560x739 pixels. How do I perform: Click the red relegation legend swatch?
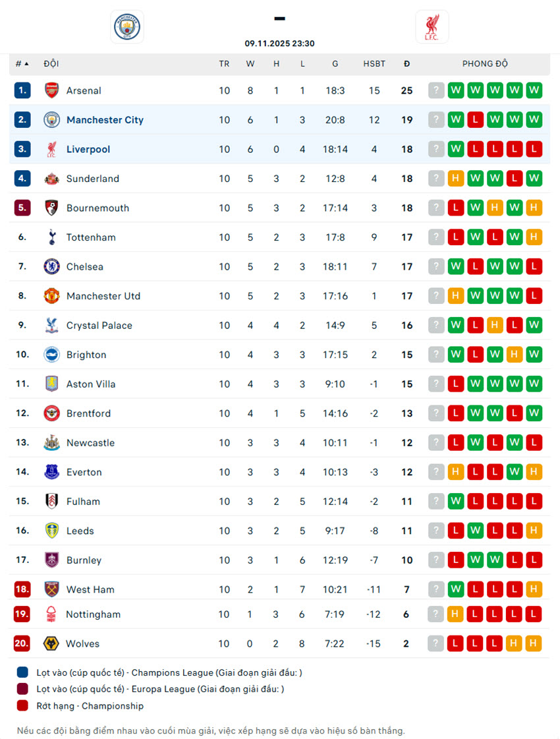click(x=23, y=705)
